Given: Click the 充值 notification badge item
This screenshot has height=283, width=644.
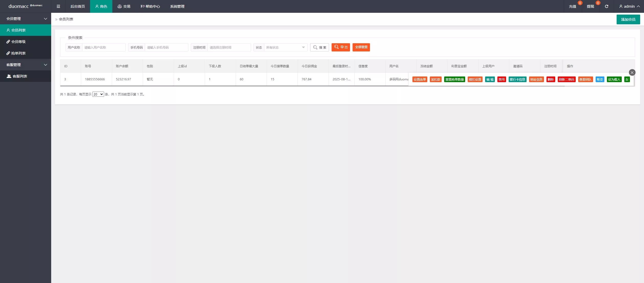Looking at the screenshot, I should (573, 6).
